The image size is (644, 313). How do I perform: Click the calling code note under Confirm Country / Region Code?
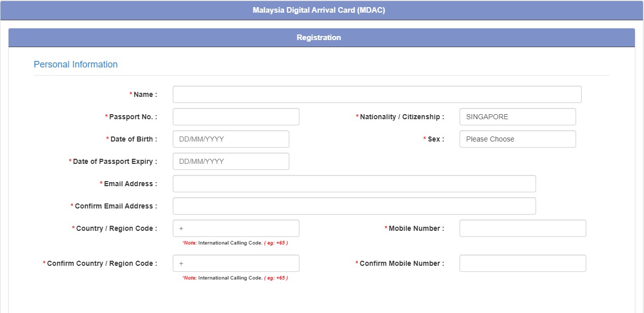[x=235, y=278]
